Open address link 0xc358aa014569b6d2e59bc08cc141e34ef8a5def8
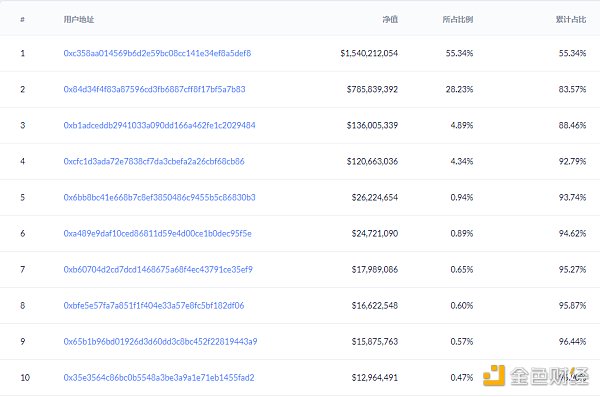This screenshot has height=397, width=600. (x=157, y=53)
